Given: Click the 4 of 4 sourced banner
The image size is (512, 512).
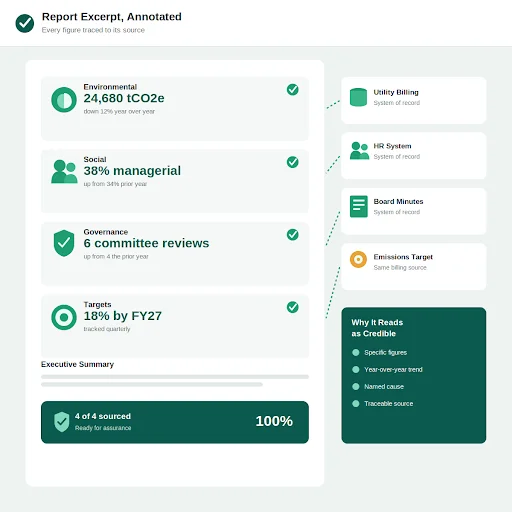Looking at the screenshot, I should 175,422.
